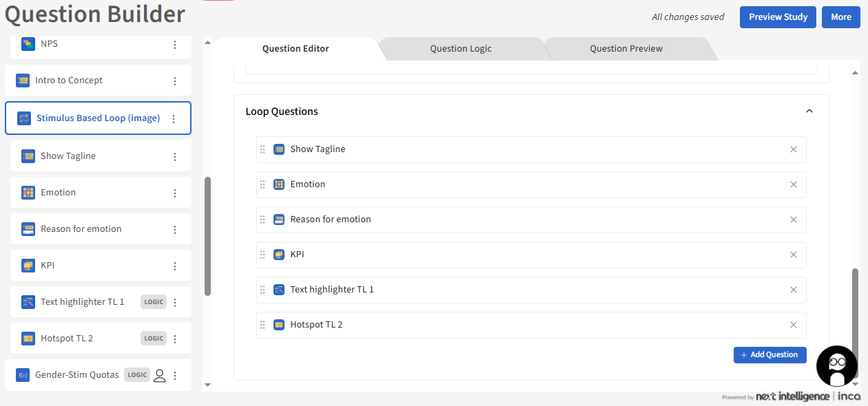Open kebab menu for Stimulus Based Loop

[x=174, y=118]
